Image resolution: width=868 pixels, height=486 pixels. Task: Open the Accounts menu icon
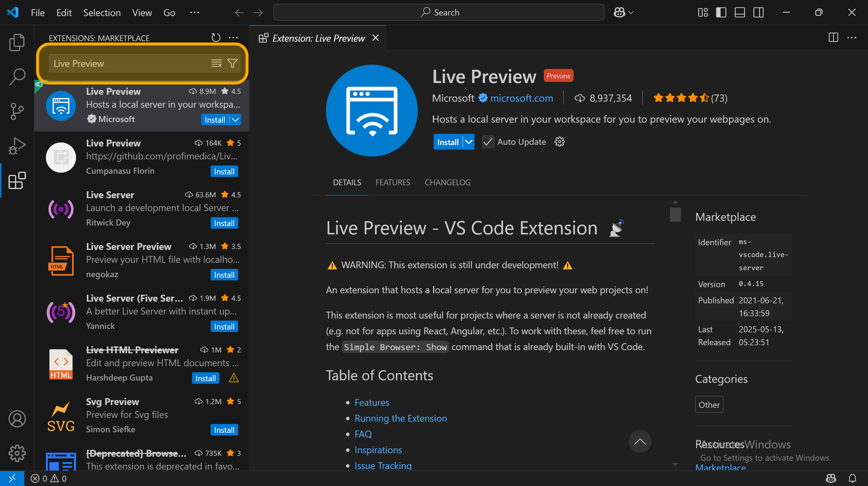click(x=17, y=419)
